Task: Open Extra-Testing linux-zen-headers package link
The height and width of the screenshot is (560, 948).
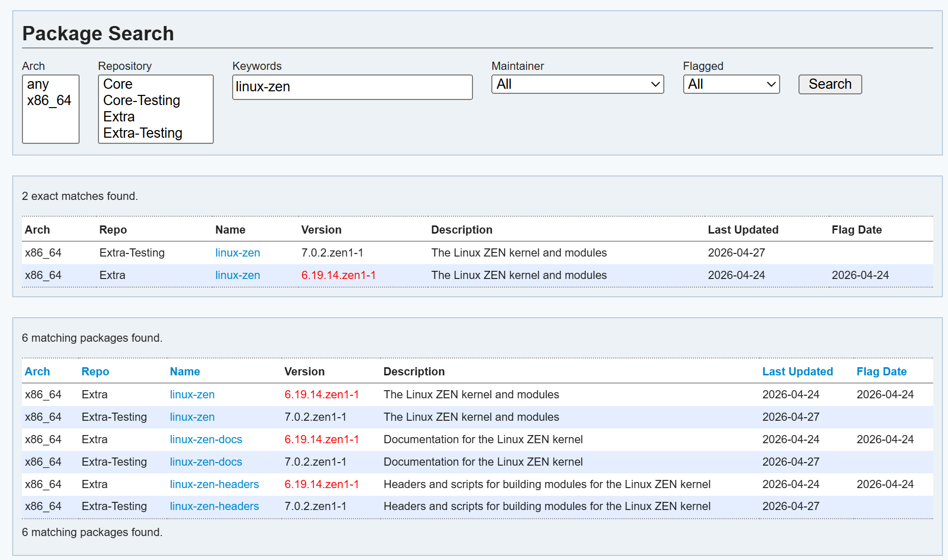Action: pos(214,506)
